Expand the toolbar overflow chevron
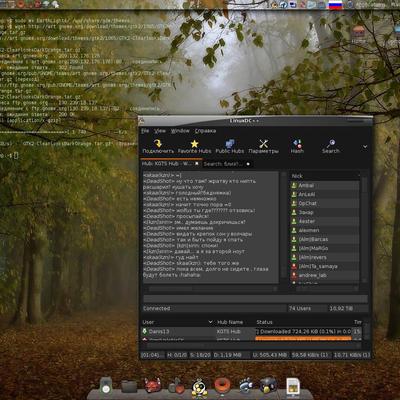400x400 pixels. tap(365, 147)
